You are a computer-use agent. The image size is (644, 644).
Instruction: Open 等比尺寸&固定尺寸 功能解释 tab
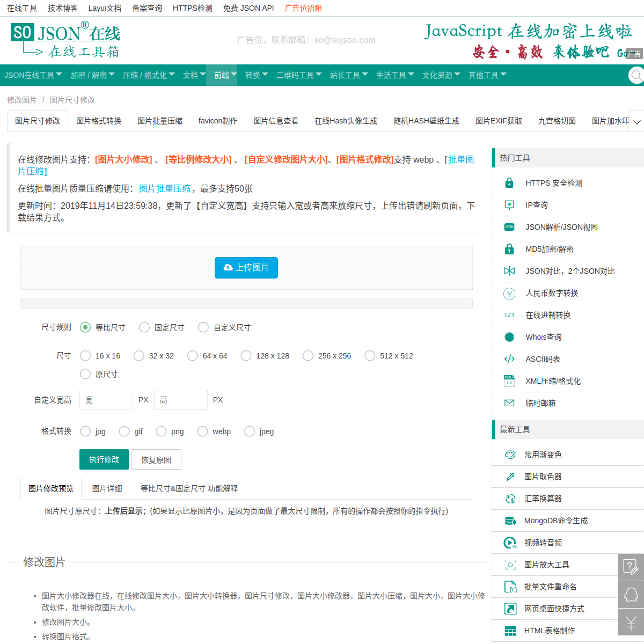tap(189, 488)
